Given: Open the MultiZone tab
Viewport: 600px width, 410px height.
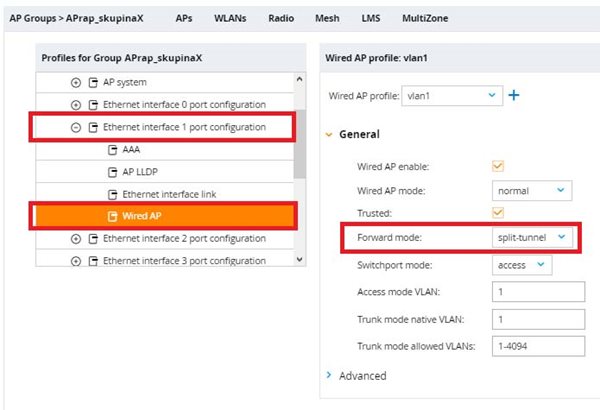Looking at the screenshot, I should click(x=425, y=18).
